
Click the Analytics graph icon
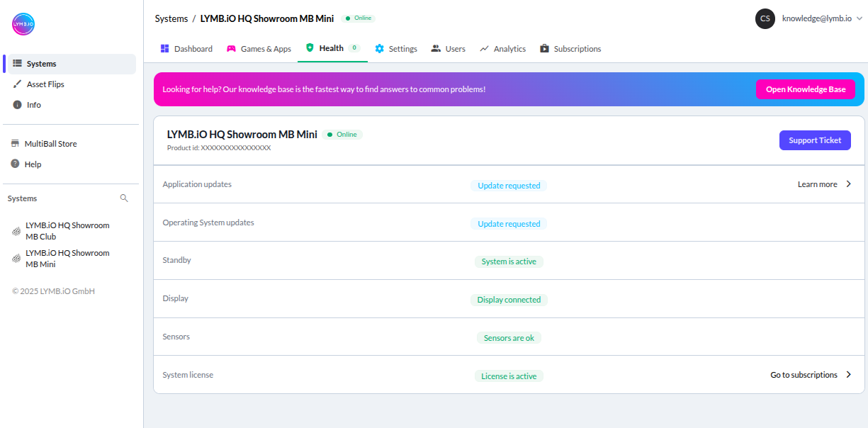point(485,48)
